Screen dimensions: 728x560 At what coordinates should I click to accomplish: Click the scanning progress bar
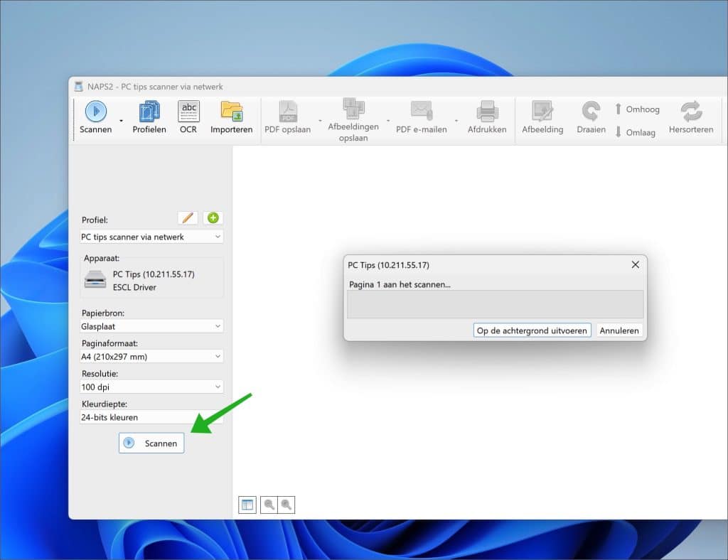click(x=495, y=304)
